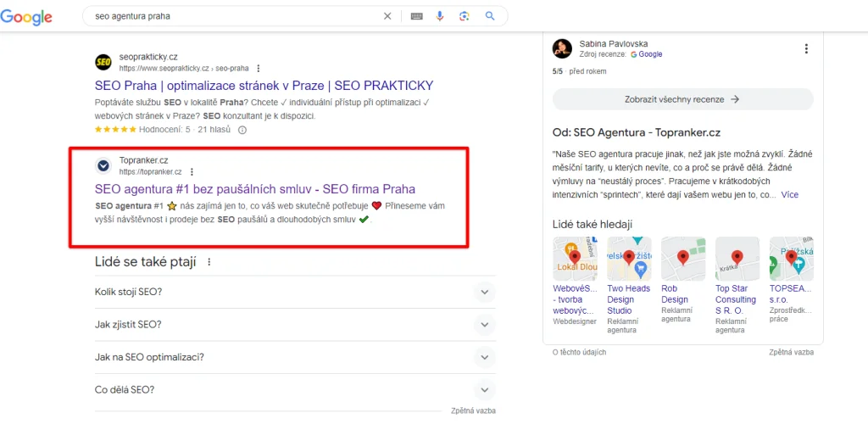Open the Google review source link

646,54
